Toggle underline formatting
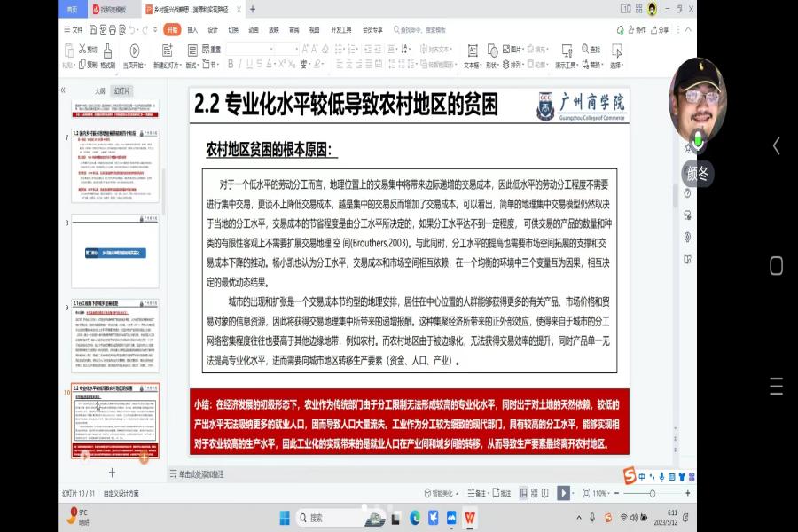798x532 pixels. pyautogui.click(x=247, y=62)
